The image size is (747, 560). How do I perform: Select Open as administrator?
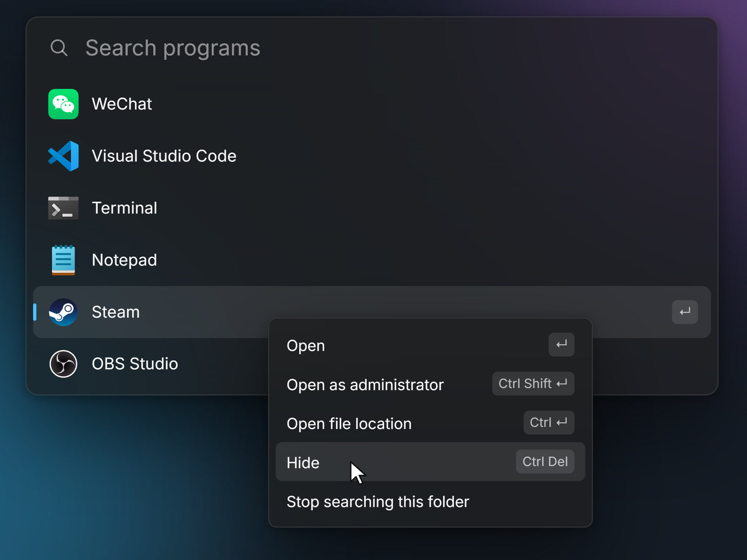pyautogui.click(x=430, y=384)
